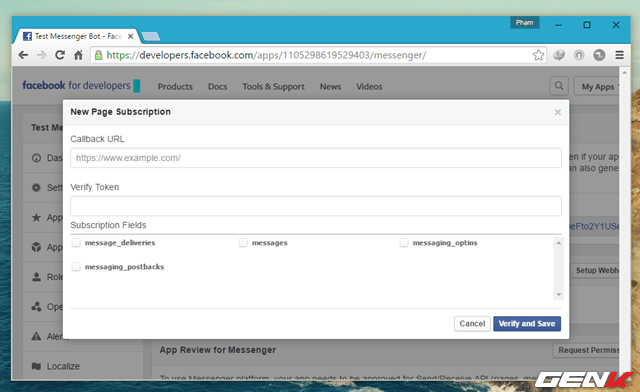Enable the messaging_optins checkbox
This screenshot has height=392, width=640.
(404, 243)
